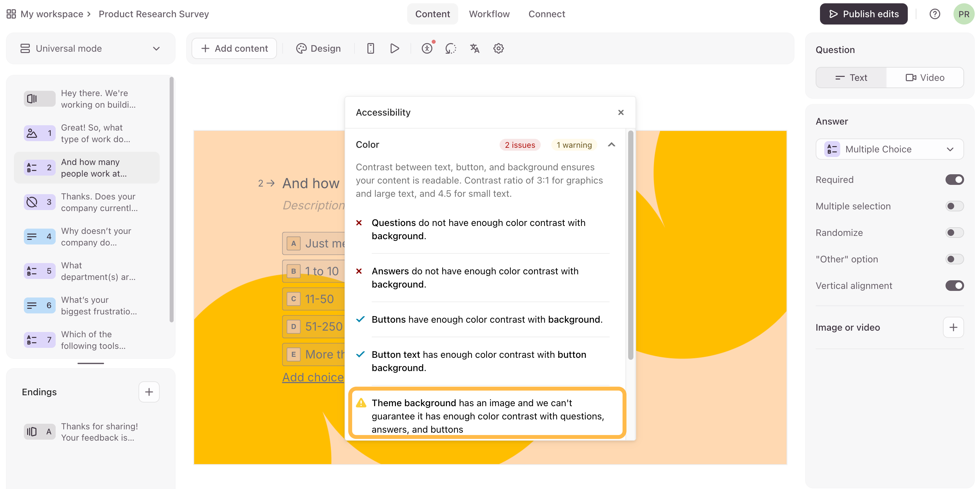Image resolution: width=980 pixels, height=489 pixels.
Task: Click the long text icon of question 4
Action: click(x=39, y=236)
